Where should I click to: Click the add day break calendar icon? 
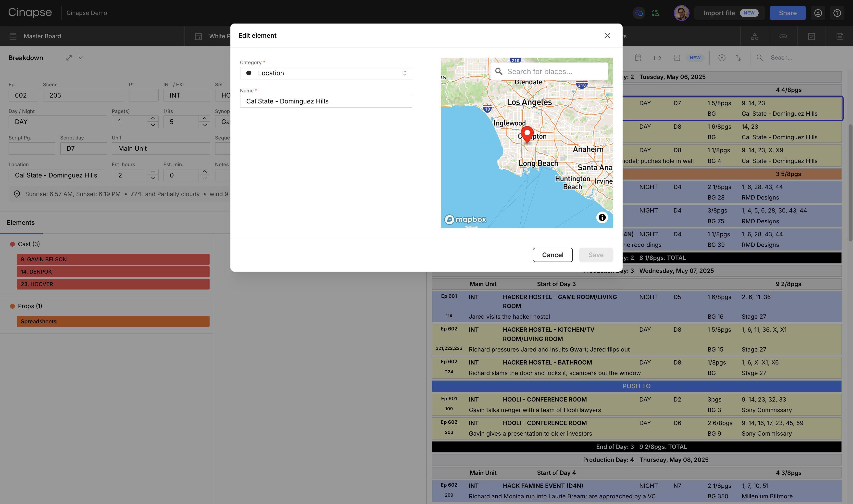point(638,58)
